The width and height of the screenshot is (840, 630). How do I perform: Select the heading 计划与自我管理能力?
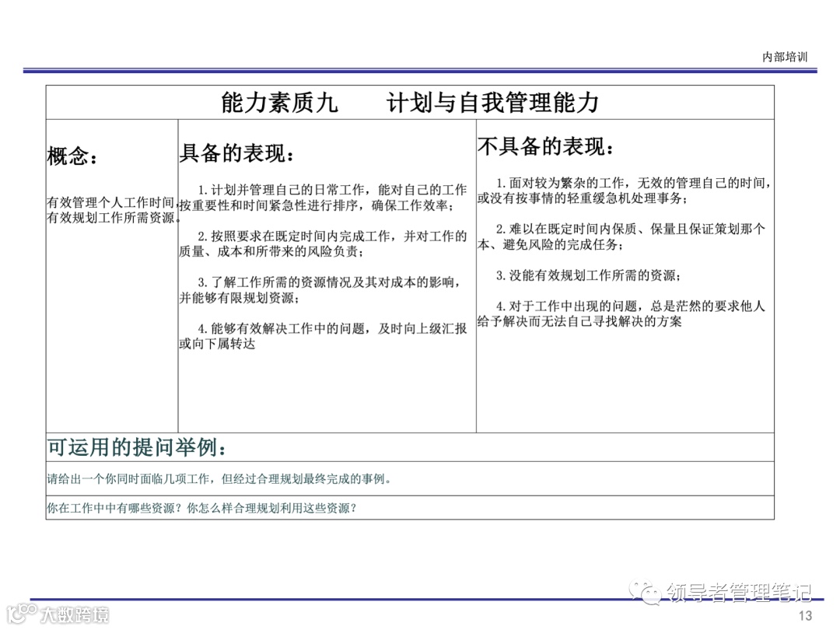(x=492, y=103)
